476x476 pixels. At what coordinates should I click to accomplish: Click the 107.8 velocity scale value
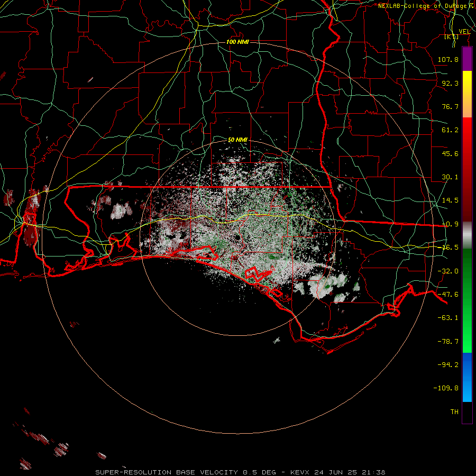point(448,59)
